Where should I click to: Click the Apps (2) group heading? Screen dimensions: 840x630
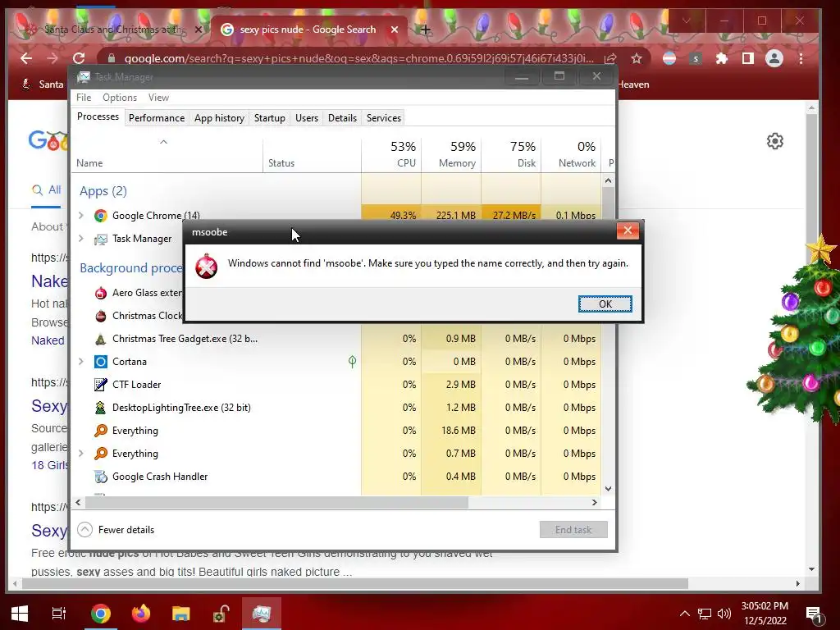click(103, 191)
